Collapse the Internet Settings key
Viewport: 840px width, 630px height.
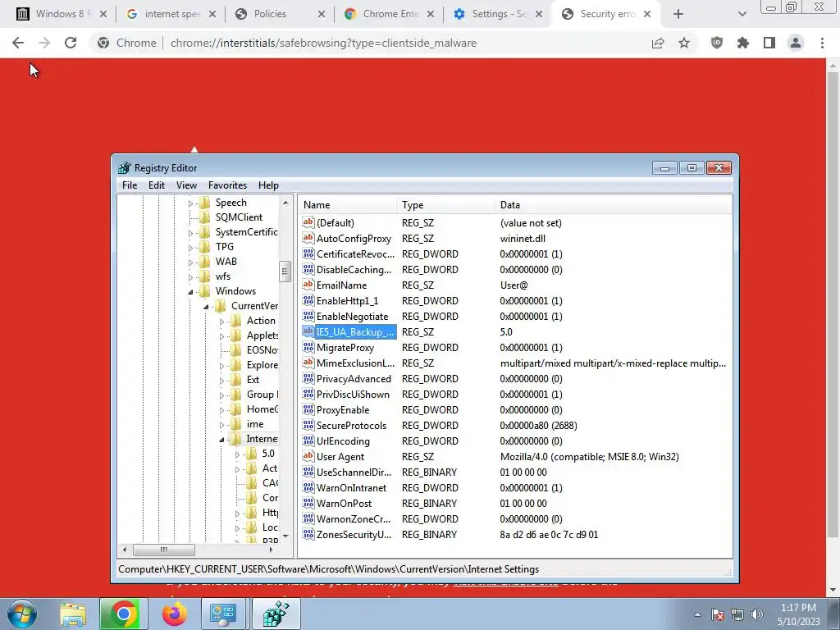221,440
